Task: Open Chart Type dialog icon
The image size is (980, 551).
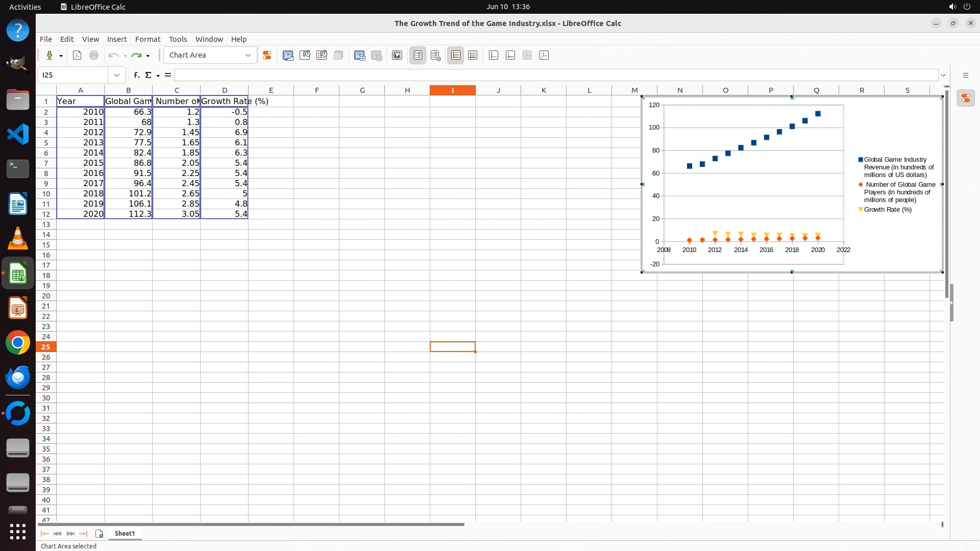Action: pos(288,55)
